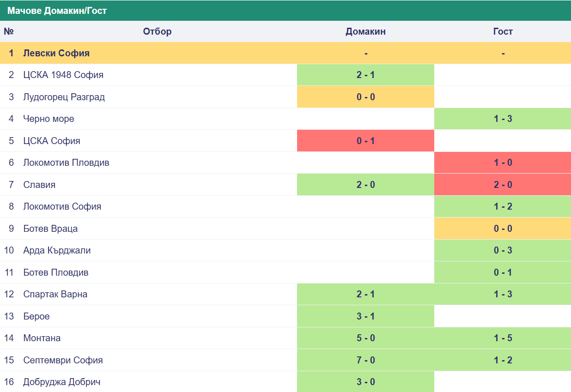Click home result 3 - 1 against Берое
Image resolution: width=571 pixels, height=392 pixels.
click(365, 316)
